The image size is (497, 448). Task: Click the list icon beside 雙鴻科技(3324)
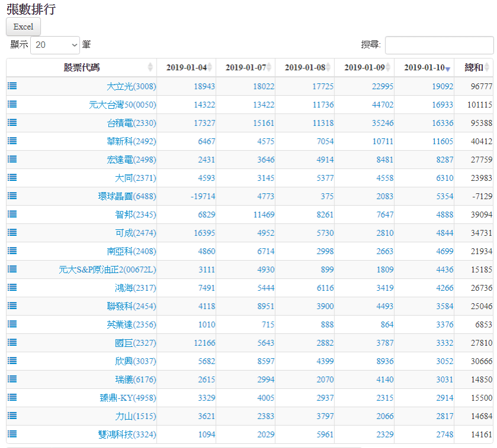tap(12, 434)
